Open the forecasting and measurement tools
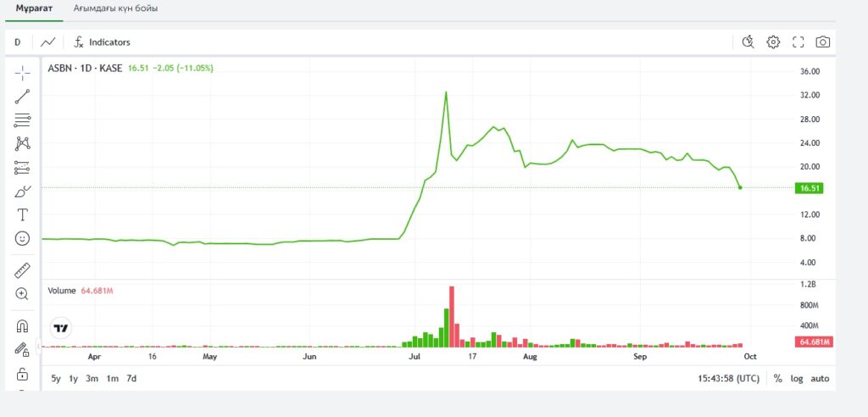 pyautogui.click(x=23, y=168)
